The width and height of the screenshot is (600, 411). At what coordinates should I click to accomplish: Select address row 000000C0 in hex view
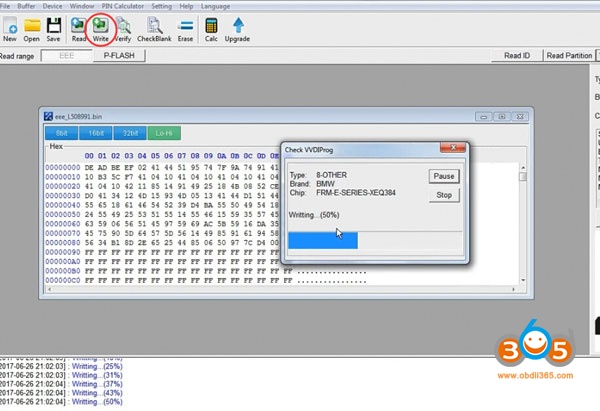[x=63, y=281]
